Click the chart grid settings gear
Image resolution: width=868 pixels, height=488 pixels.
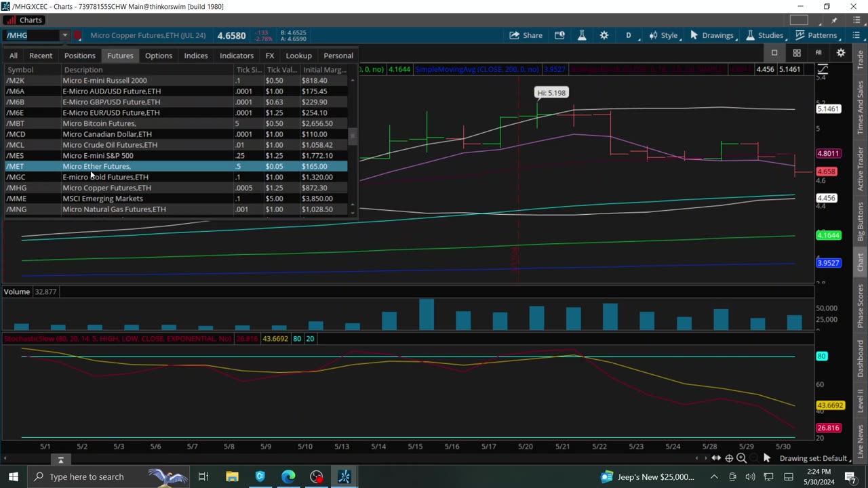pos(841,53)
